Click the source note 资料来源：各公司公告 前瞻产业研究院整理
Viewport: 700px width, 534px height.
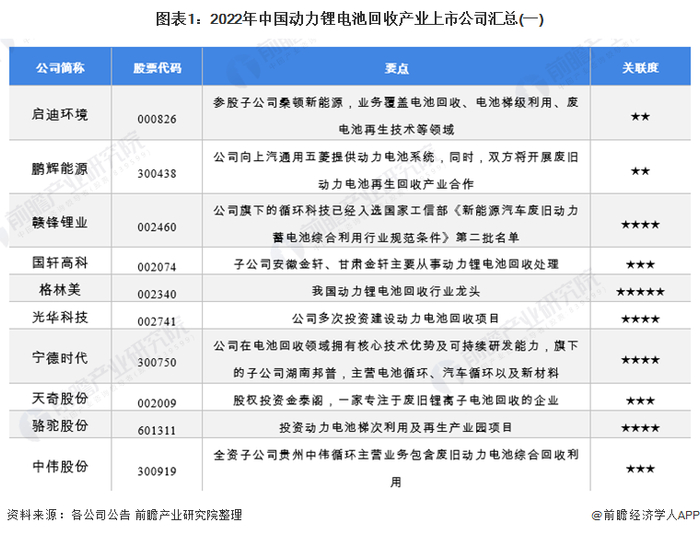(x=125, y=515)
